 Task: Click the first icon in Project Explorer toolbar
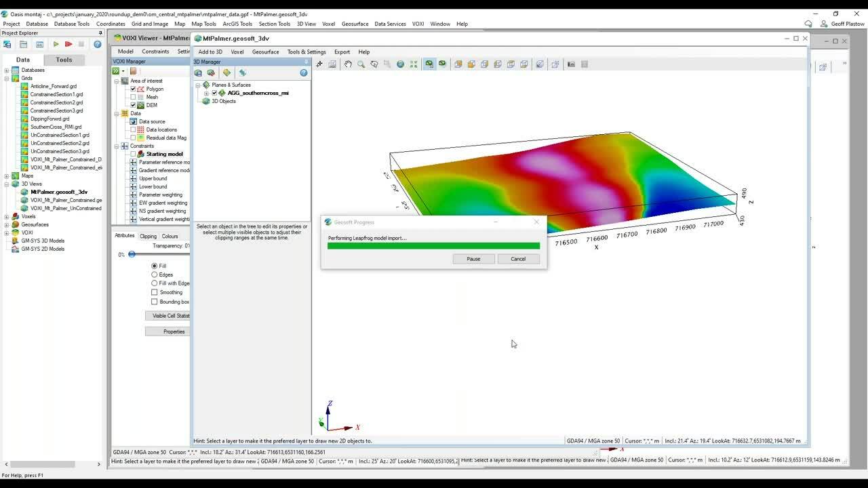pos(7,45)
